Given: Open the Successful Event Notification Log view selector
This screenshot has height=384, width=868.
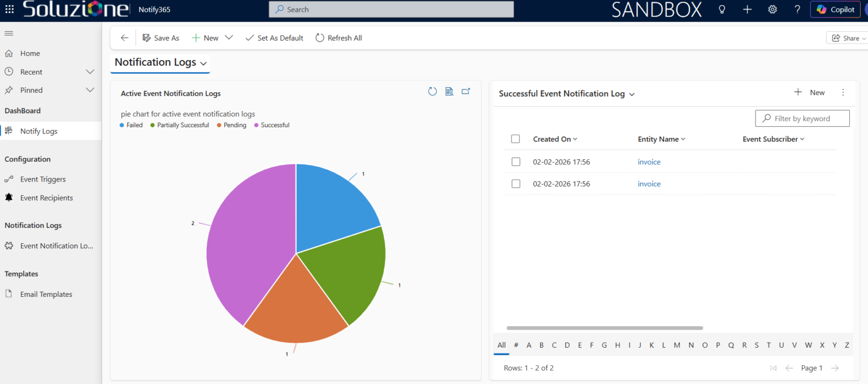Looking at the screenshot, I should click(x=567, y=94).
